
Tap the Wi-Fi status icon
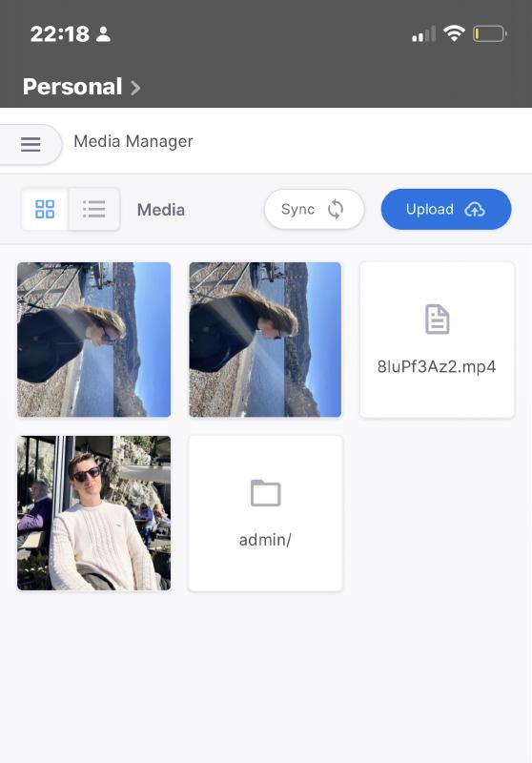(454, 33)
